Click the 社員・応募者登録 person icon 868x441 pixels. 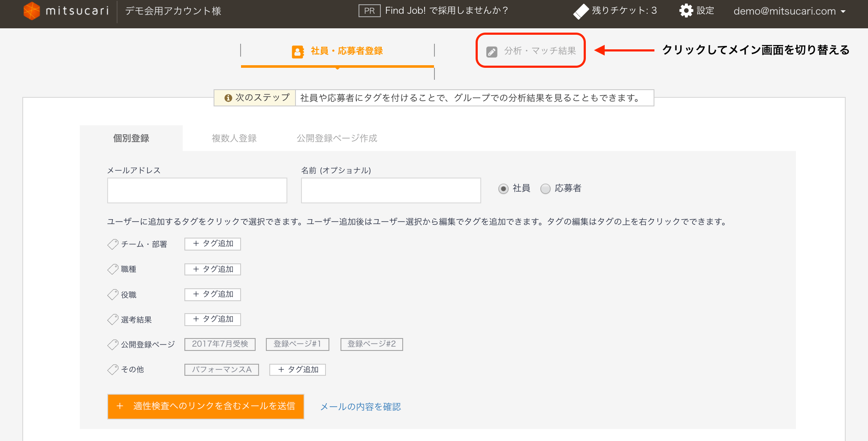298,51
